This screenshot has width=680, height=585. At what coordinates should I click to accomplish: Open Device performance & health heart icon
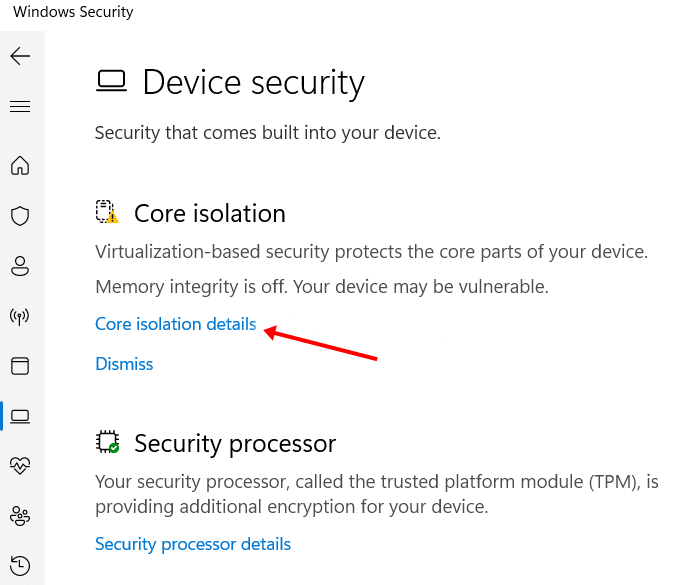pos(20,465)
